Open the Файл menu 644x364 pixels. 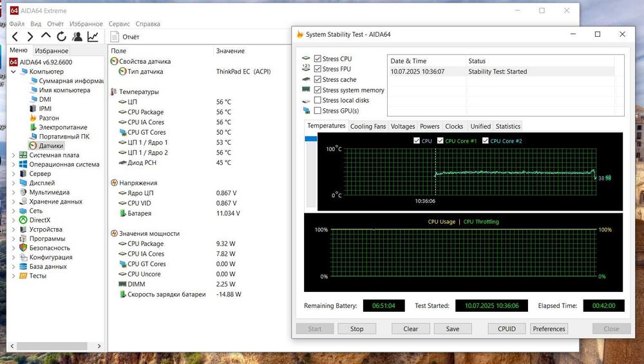click(17, 24)
